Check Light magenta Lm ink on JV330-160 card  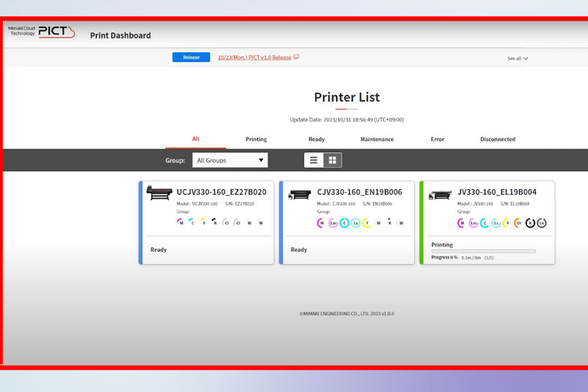[x=473, y=223]
